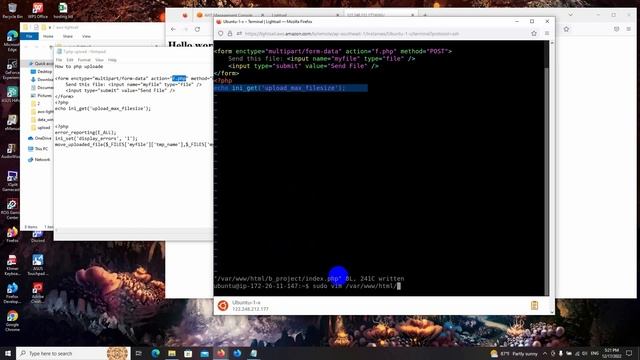Open Share tab in File Explorer

[67, 36]
